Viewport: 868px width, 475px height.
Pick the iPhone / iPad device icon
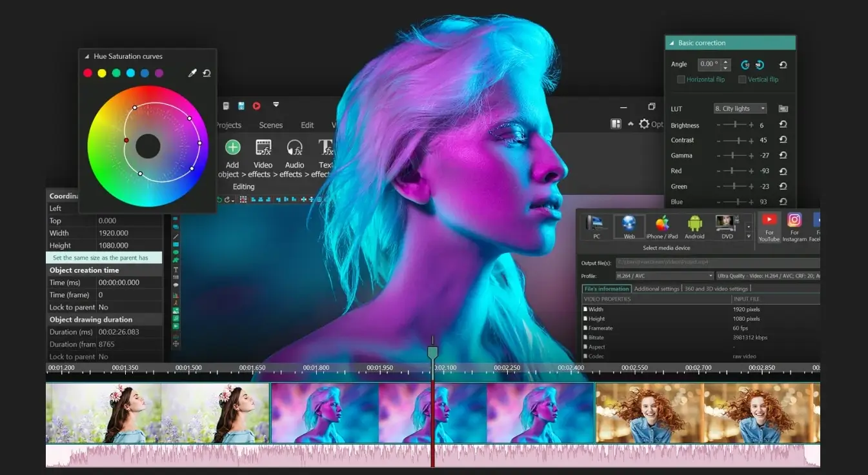click(662, 227)
